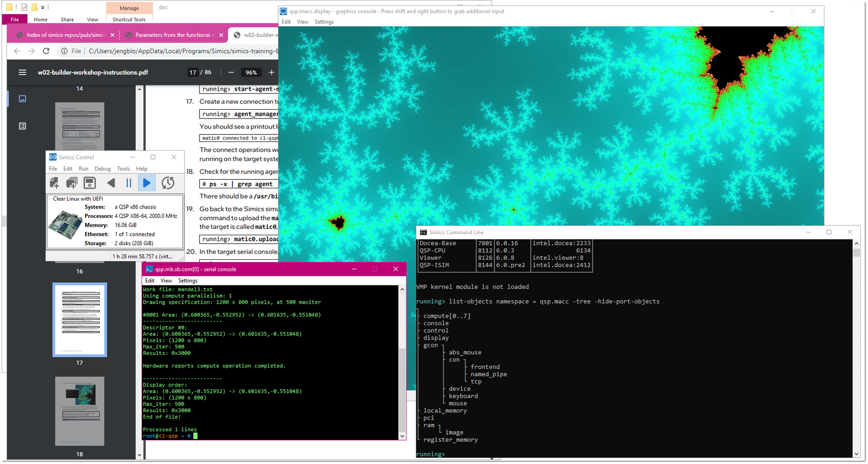Switch to the PDF thumbnails view icon
This screenshot has width=868, height=464.
(x=22, y=99)
